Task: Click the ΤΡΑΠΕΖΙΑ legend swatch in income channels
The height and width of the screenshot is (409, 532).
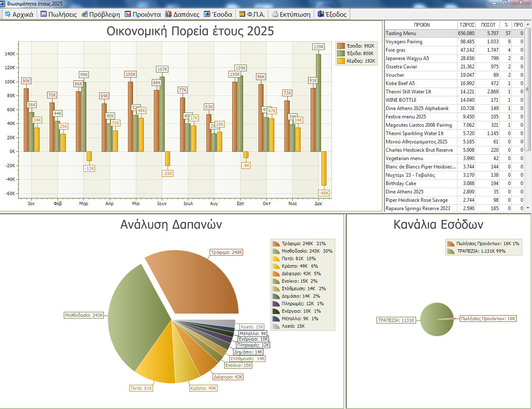Action: 451,251
